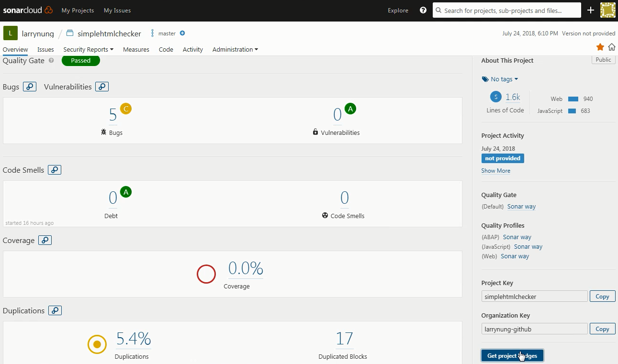Image resolution: width=618 pixels, height=364 pixels.
Task: Click the Organization Key text field
Action: click(x=534, y=329)
